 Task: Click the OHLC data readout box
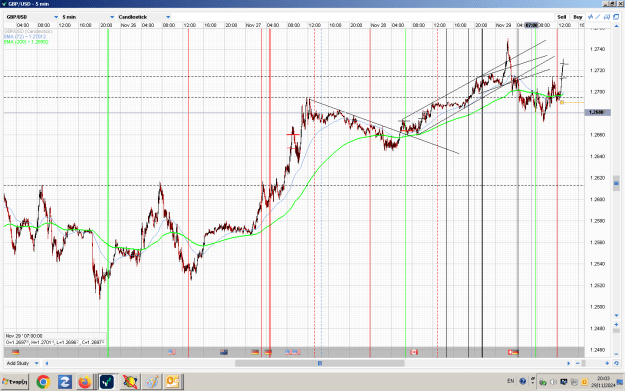pos(55,339)
